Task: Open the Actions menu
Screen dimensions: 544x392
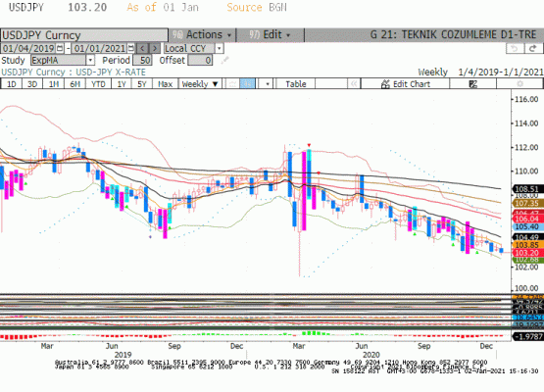Action: (x=202, y=34)
